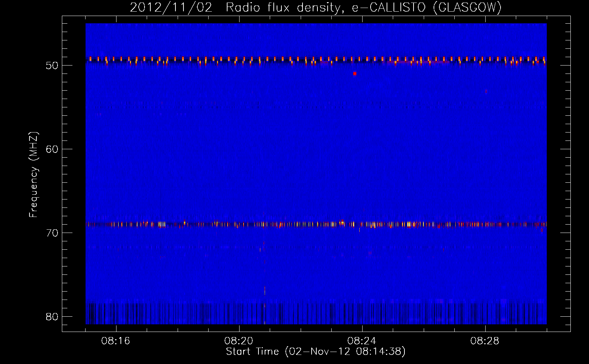Click the 08:20 time tick label
589x364 pixels.
click(239, 341)
